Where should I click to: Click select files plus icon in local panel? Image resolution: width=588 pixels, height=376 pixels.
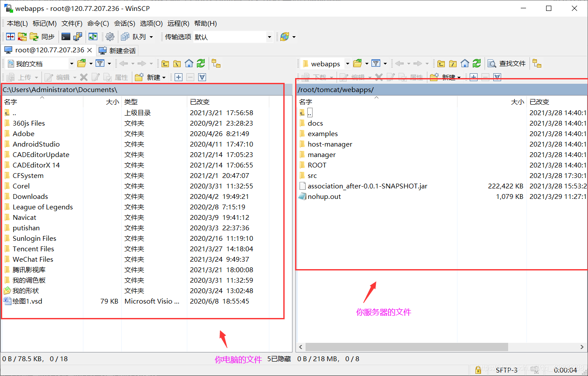coord(178,77)
